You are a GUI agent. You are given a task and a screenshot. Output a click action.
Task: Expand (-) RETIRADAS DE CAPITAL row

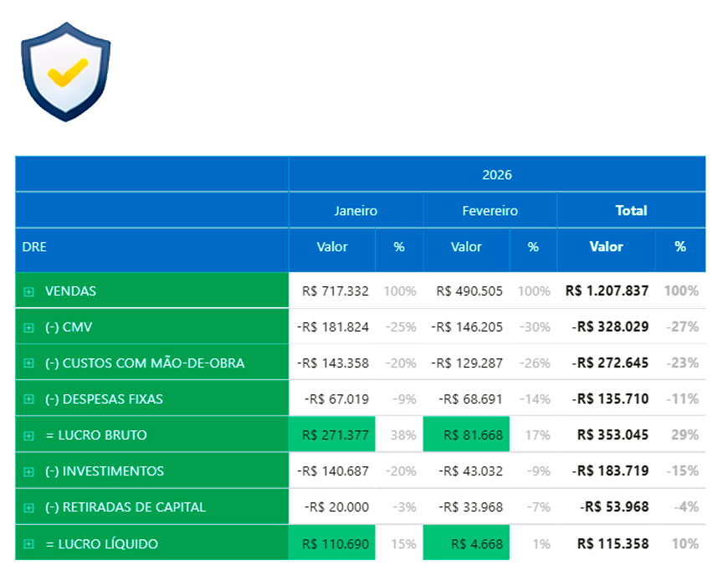tap(28, 507)
